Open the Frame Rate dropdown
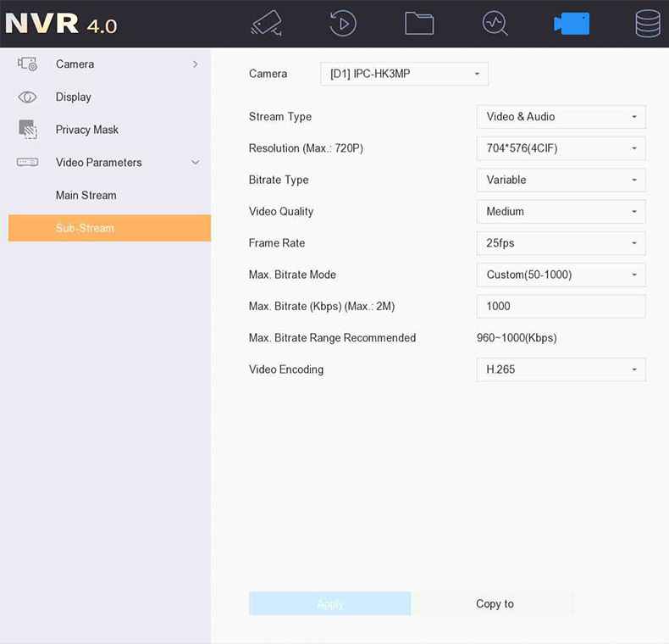Screen dimensions: 669x644 pyautogui.click(x=561, y=243)
